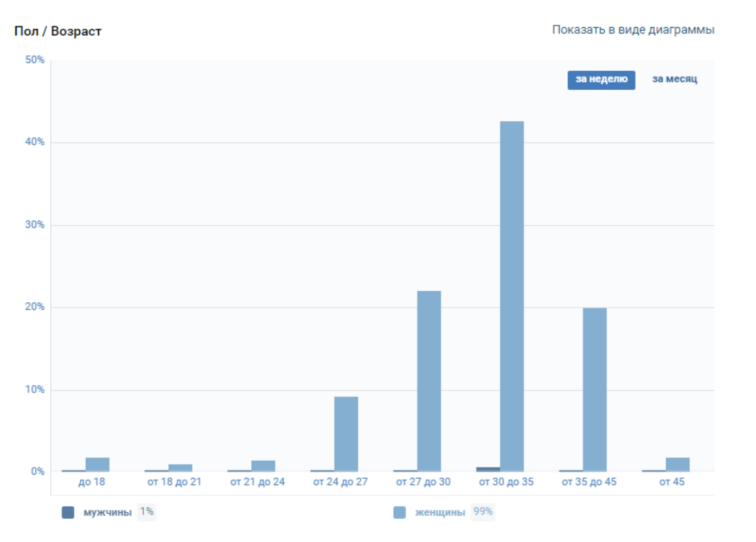Image resolution: width=756 pixels, height=542 pixels.
Task: Click the 'от 27 до 30' axis label
Action: point(424,482)
